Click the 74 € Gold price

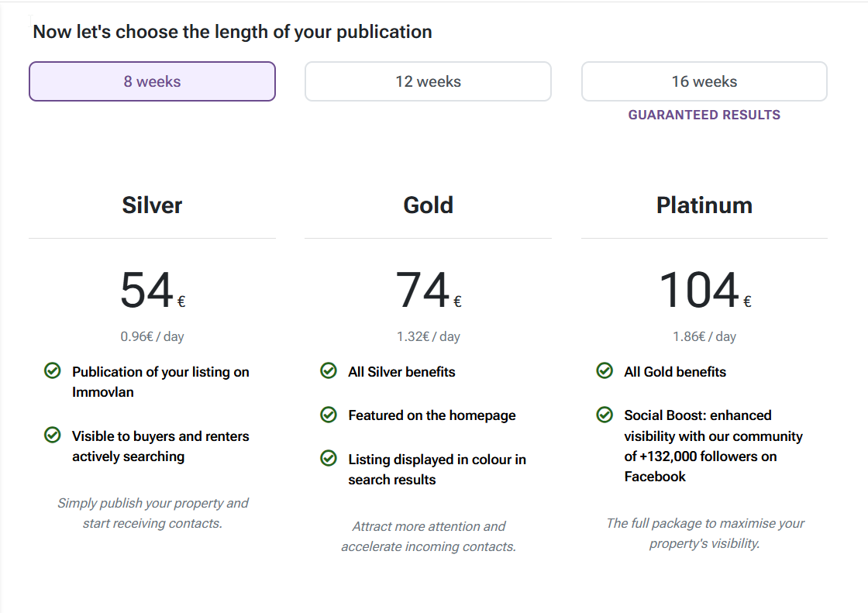[429, 290]
